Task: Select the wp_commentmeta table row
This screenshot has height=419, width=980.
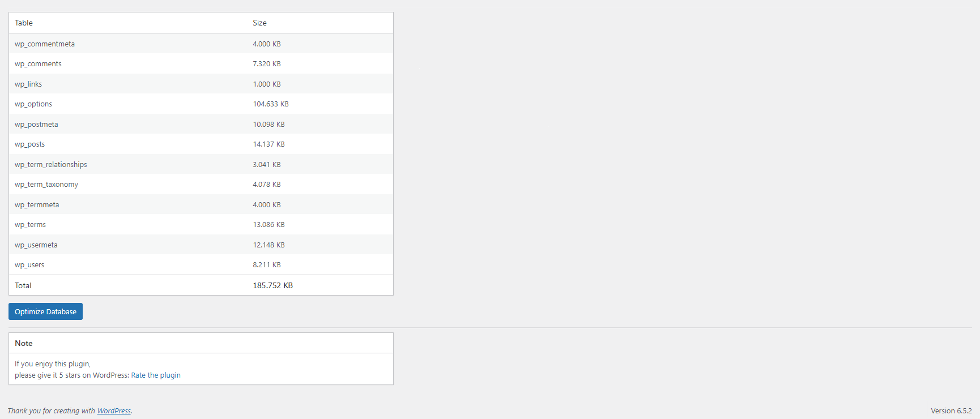Action: tap(201, 44)
